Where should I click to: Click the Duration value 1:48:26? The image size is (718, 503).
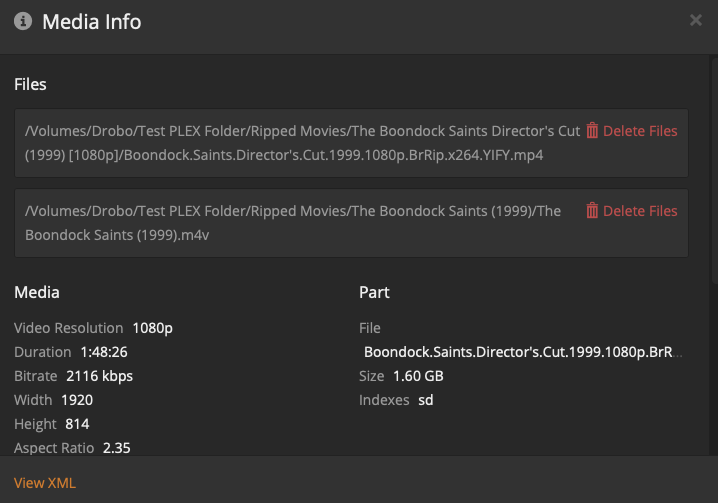point(104,352)
